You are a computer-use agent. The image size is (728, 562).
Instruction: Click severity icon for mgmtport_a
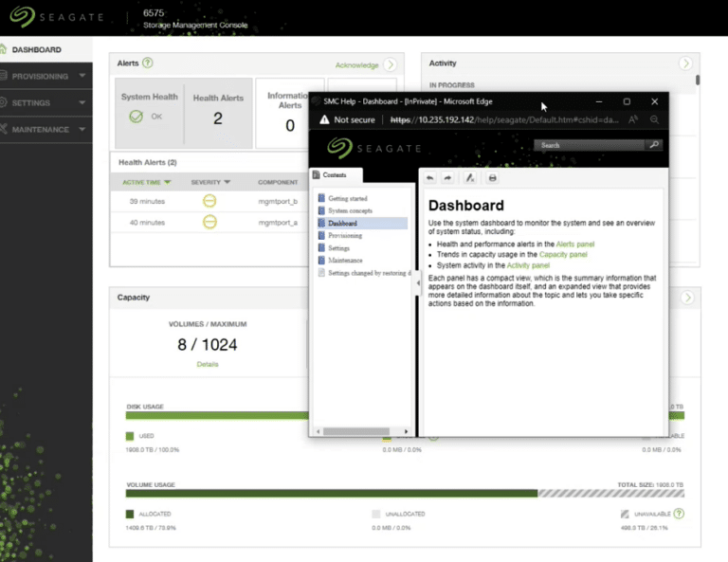click(x=209, y=223)
